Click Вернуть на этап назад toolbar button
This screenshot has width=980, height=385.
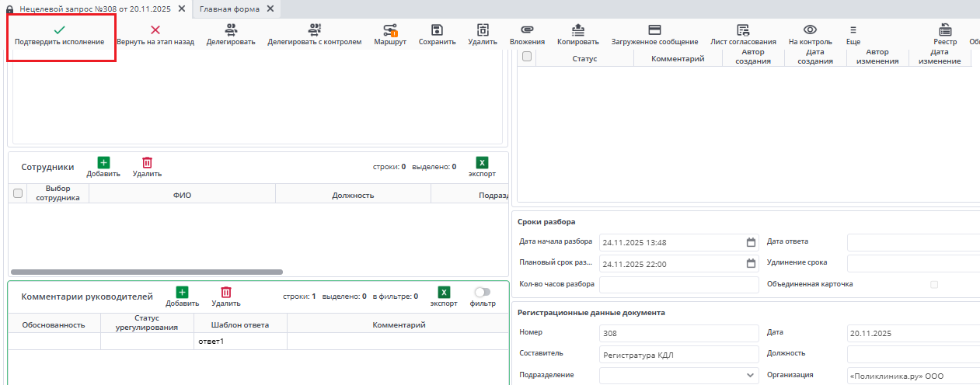[155, 35]
